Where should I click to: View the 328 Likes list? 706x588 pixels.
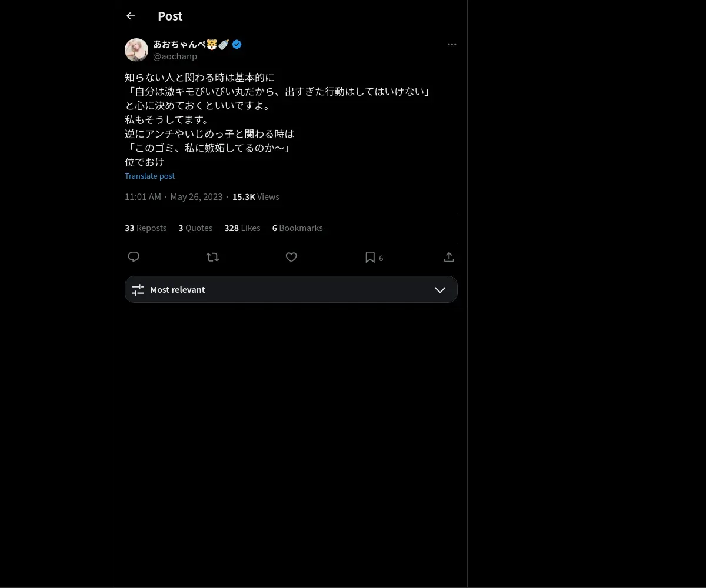(x=242, y=228)
